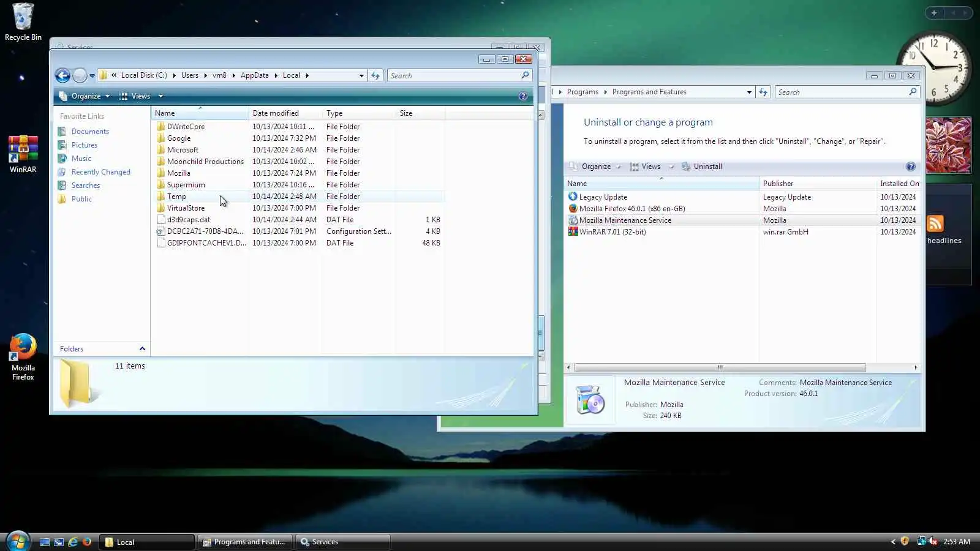Select the DWriteCore folder icon

point(160,127)
